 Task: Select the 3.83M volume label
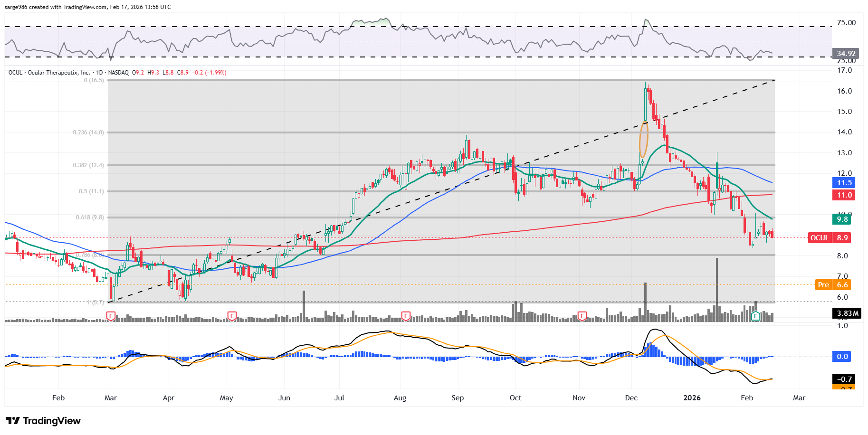(847, 313)
